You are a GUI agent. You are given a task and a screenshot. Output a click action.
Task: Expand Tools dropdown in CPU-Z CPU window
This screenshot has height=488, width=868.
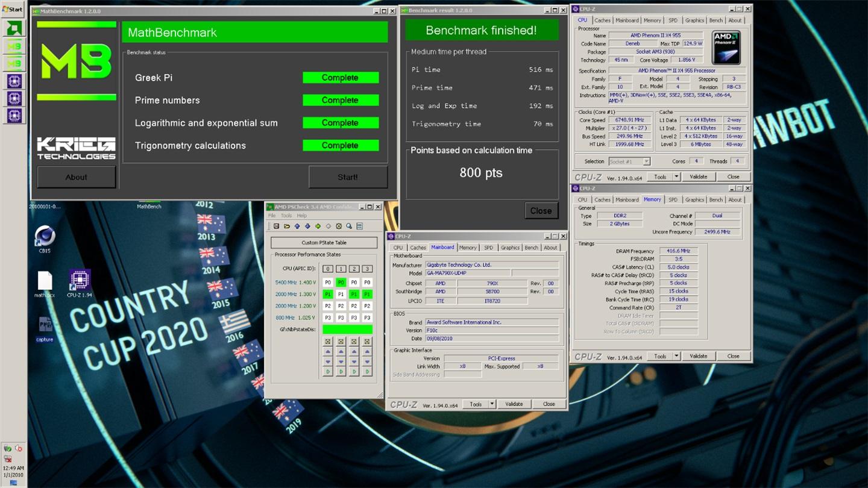[676, 177]
